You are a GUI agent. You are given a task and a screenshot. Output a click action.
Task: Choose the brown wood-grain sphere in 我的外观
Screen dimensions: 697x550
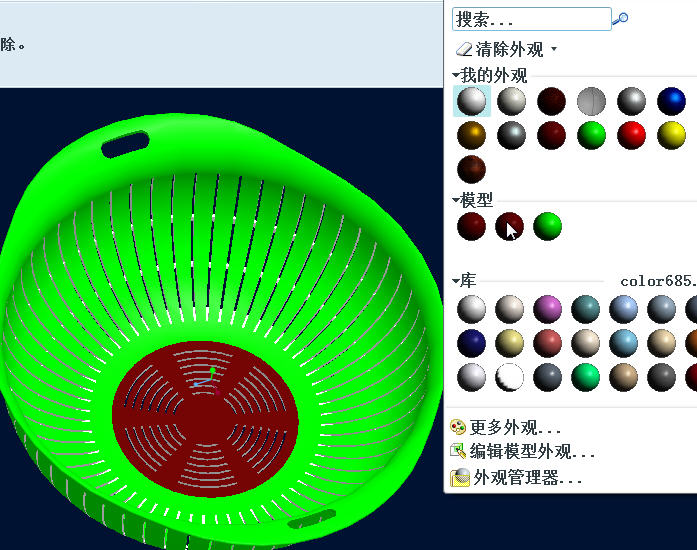click(472, 169)
